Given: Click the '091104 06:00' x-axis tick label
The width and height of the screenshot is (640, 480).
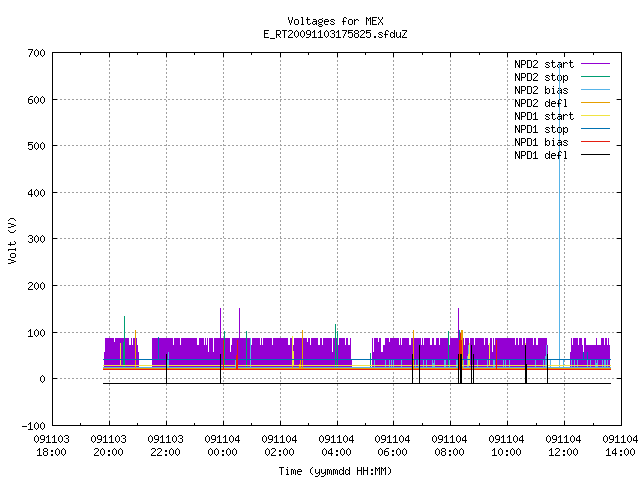Looking at the screenshot, I should click(392, 446).
